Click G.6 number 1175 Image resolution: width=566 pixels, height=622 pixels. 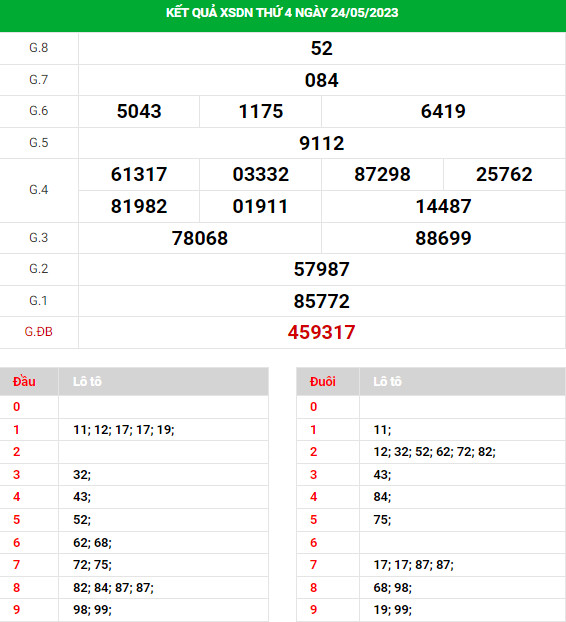261,111
